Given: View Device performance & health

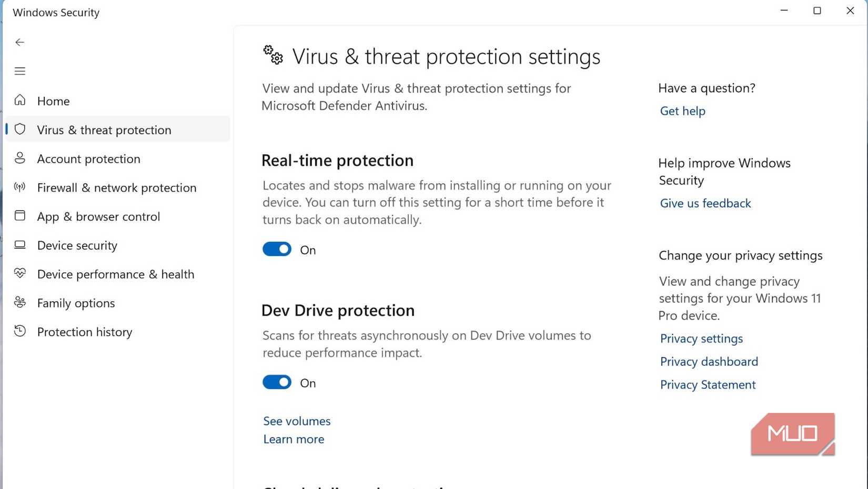Looking at the screenshot, I should coord(116,274).
